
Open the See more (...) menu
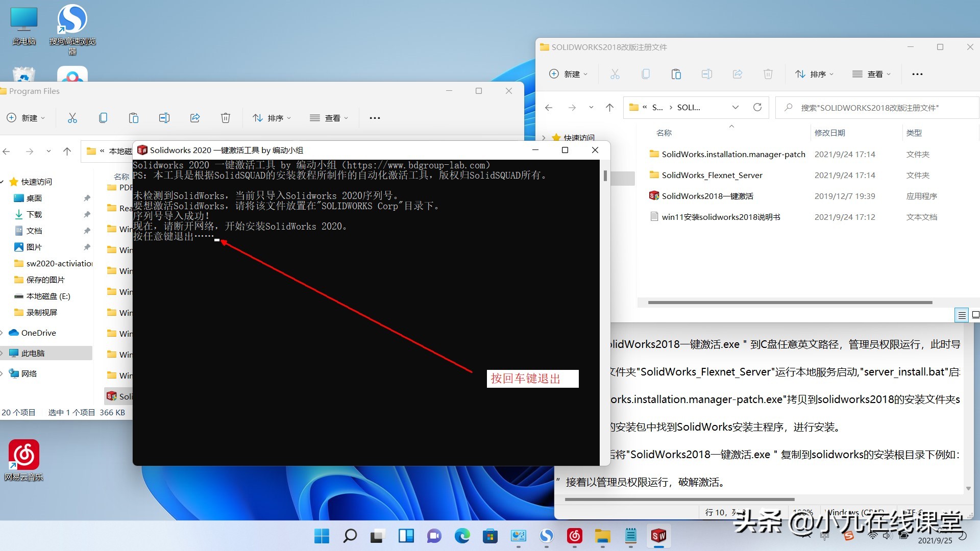coord(917,74)
